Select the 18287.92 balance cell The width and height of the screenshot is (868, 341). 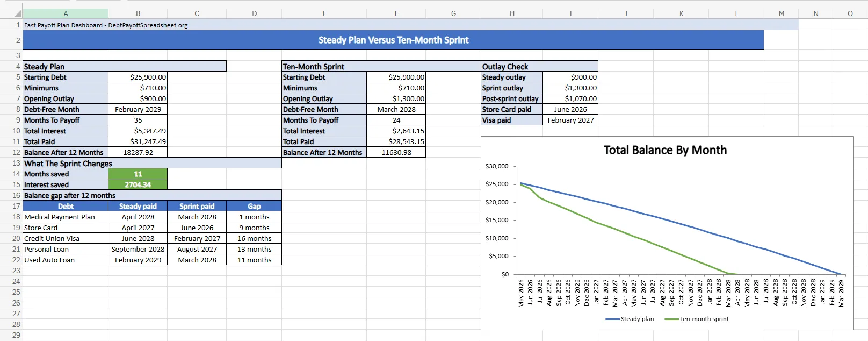coord(138,152)
